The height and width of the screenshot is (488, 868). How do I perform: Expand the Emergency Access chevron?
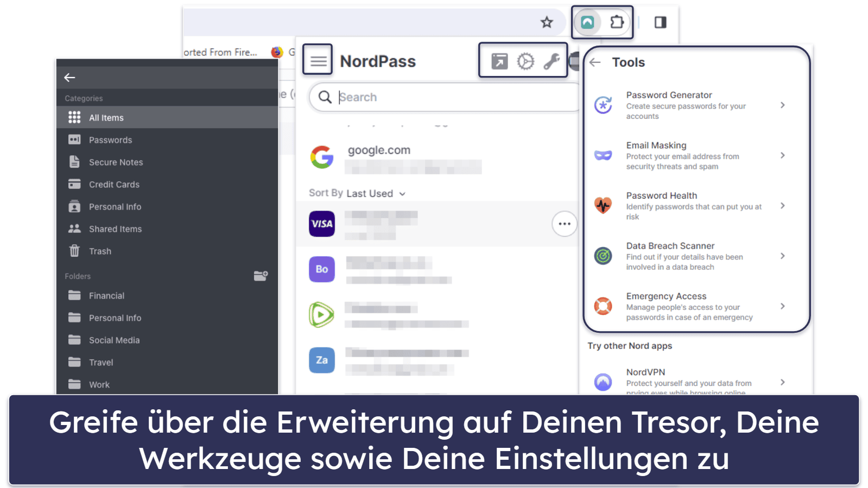[x=782, y=306]
